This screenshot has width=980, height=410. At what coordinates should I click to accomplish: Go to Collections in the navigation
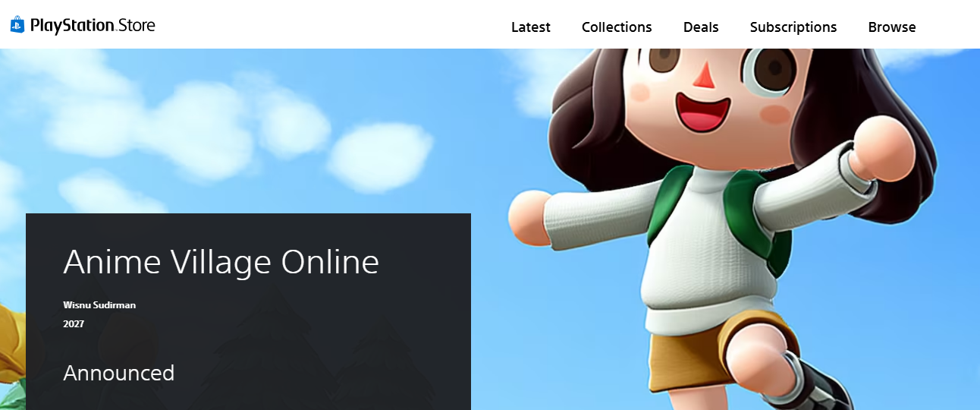pyautogui.click(x=617, y=27)
